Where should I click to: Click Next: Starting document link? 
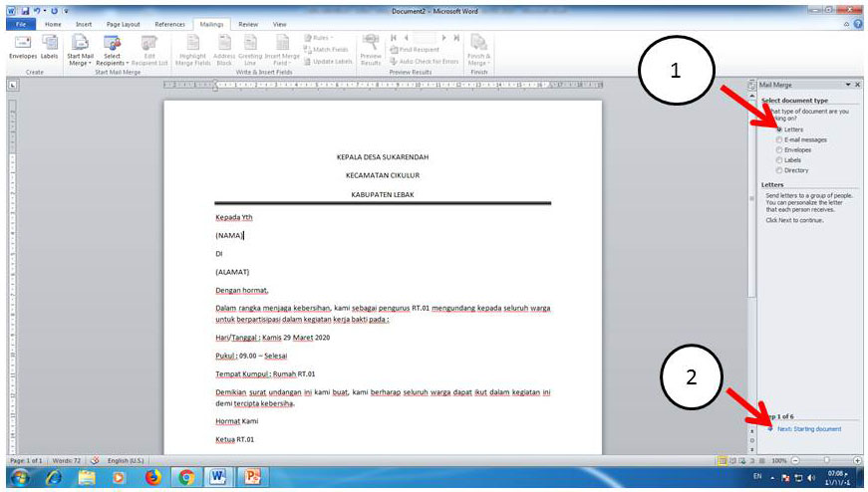809,429
